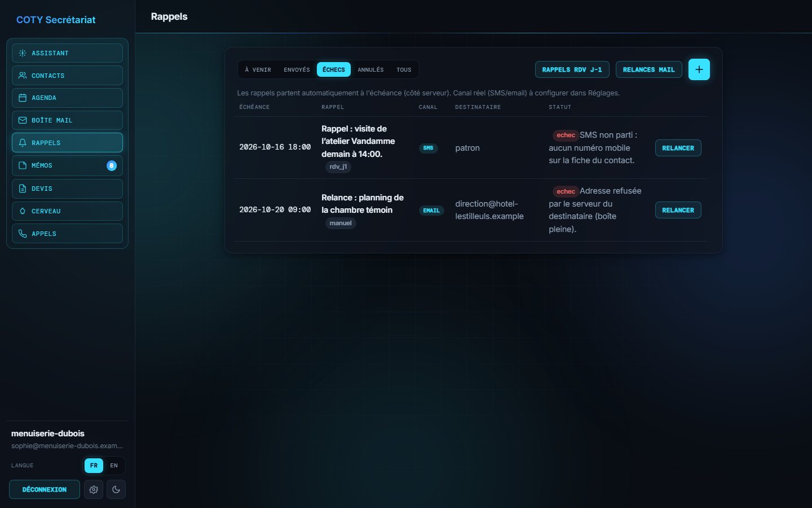
Task: Switch language to EN
Action: pos(114,466)
